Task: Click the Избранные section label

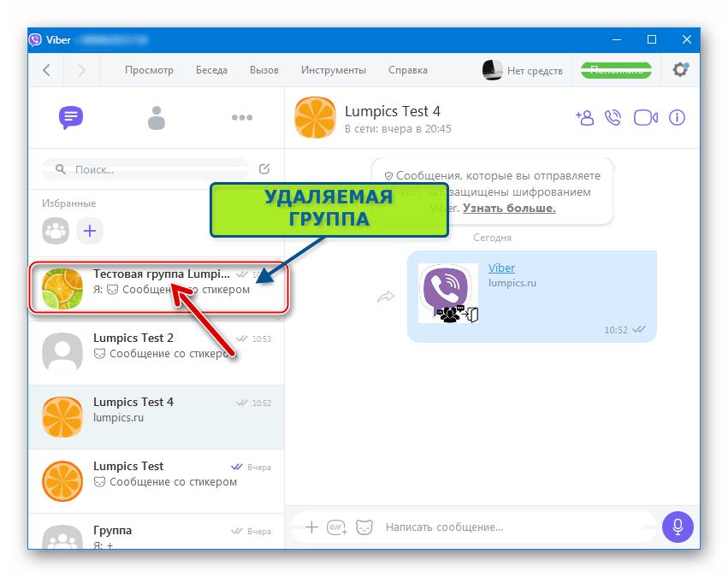Action: point(69,203)
